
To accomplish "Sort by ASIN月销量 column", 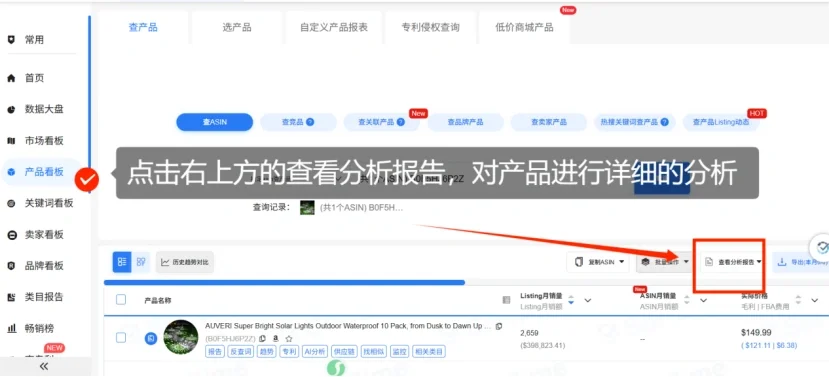I will [x=687, y=300].
